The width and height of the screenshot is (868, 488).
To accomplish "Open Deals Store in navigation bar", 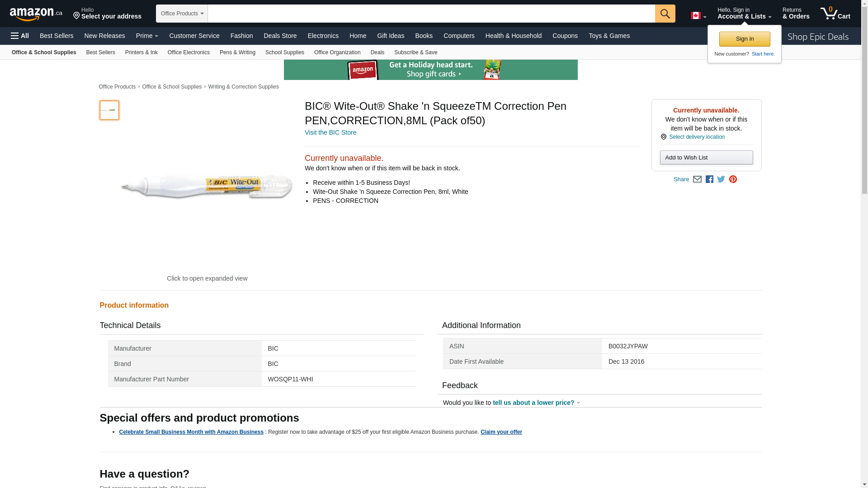I will click(x=280, y=36).
